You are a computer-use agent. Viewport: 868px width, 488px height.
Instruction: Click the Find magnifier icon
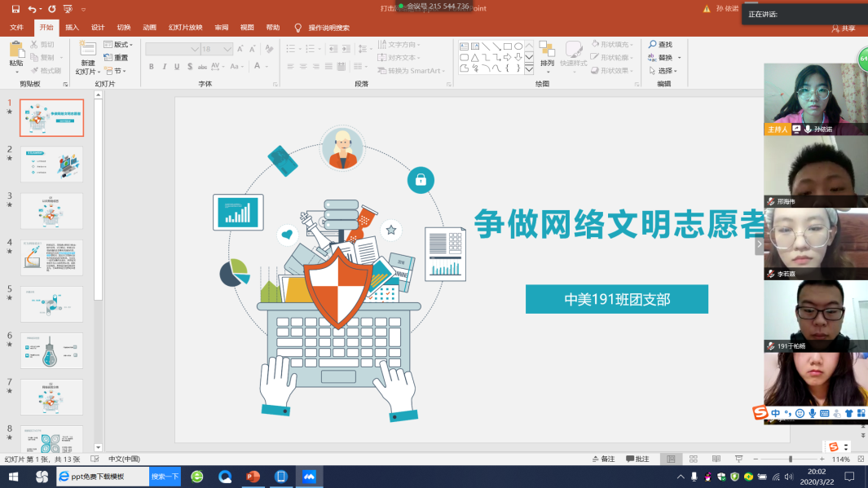[653, 45]
